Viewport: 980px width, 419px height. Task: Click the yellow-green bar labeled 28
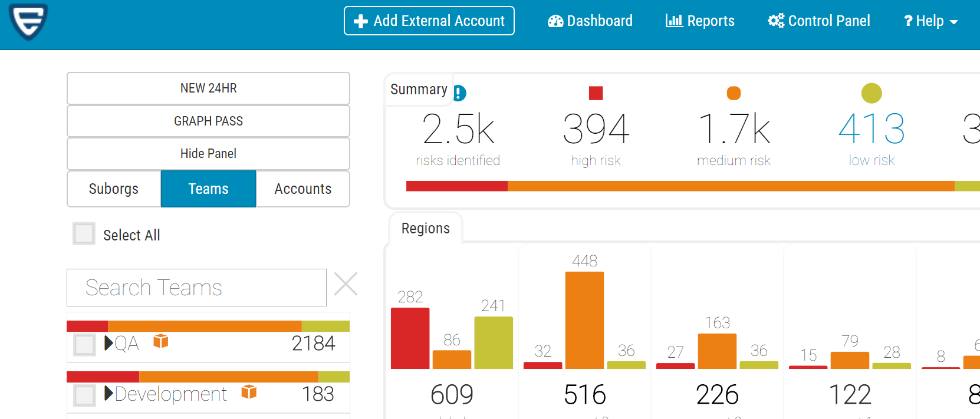pyautogui.click(x=892, y=366)
